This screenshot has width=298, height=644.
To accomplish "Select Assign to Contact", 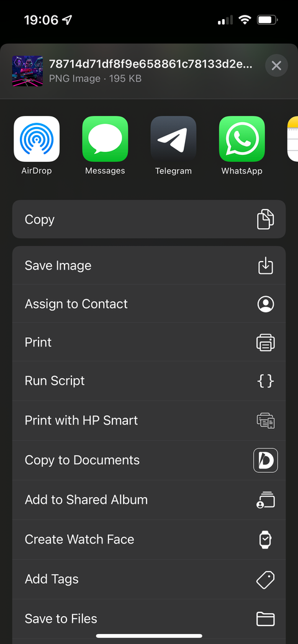I will tap(149, 304).
